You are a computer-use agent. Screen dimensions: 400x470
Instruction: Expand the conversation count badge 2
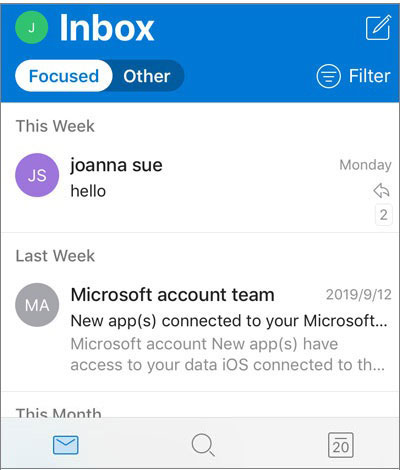point(383,215)
